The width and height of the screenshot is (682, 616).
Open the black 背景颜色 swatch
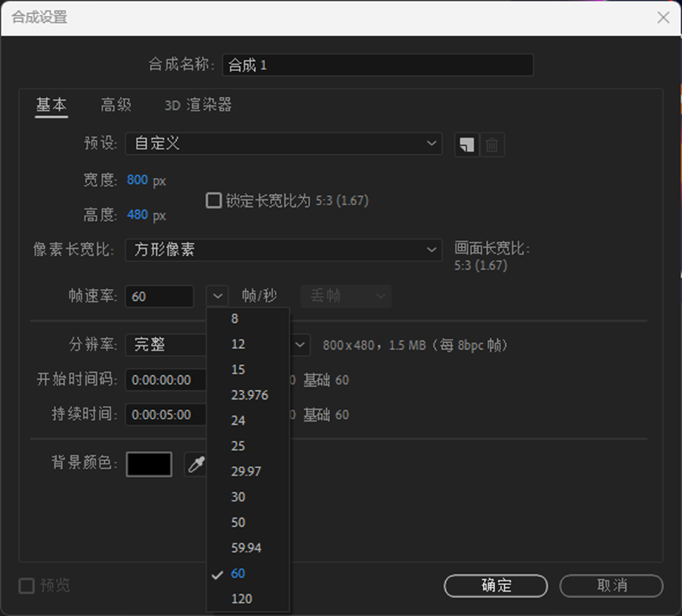[x=149, y=464]
